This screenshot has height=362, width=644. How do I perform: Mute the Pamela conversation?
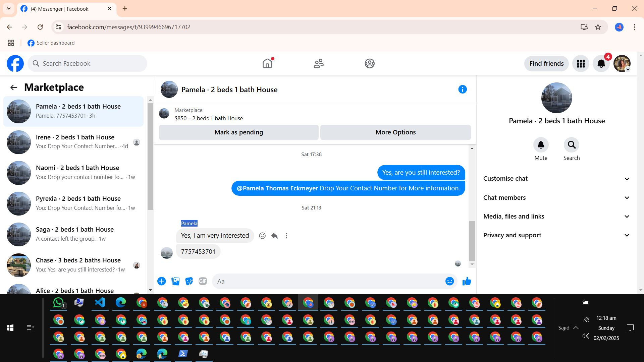coord(541,145)
